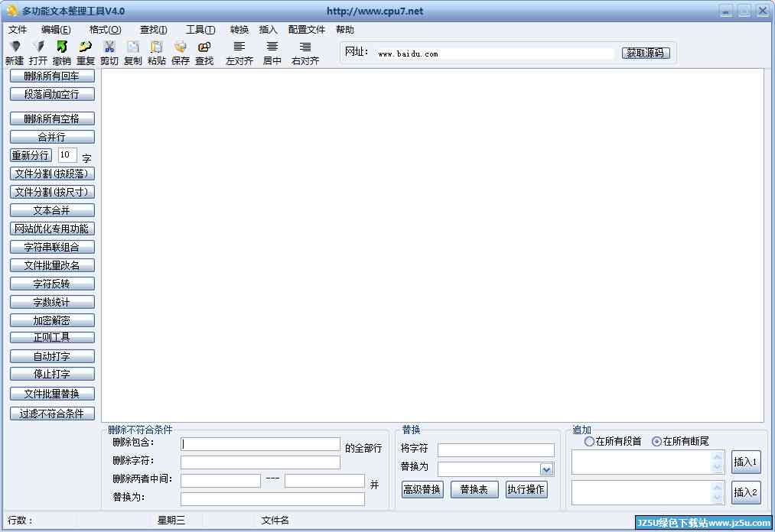Screen dimensions: 775x532
Task: Click the 重新分行 button
Action: pyautogui.click(x=31, y=156)
